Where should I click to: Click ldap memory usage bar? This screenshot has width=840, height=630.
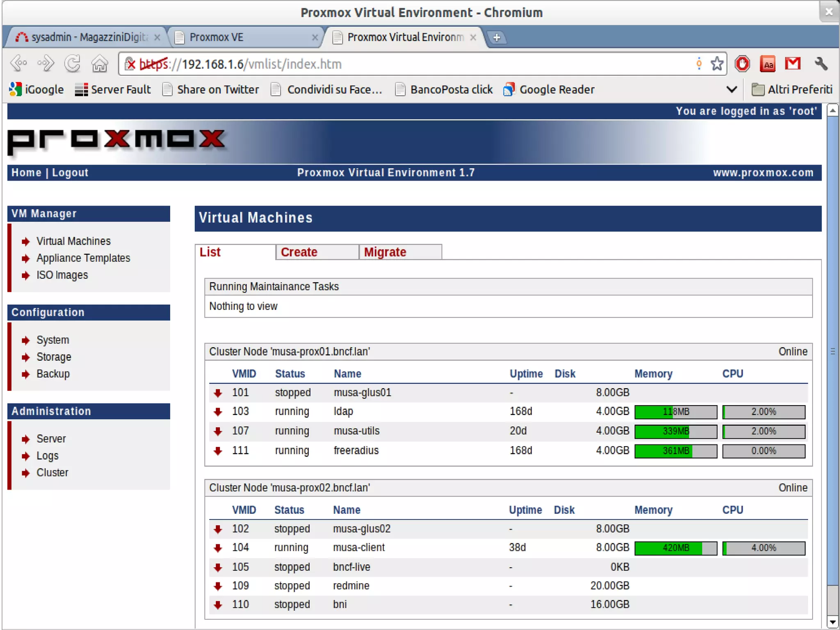(x=675, y=412)
